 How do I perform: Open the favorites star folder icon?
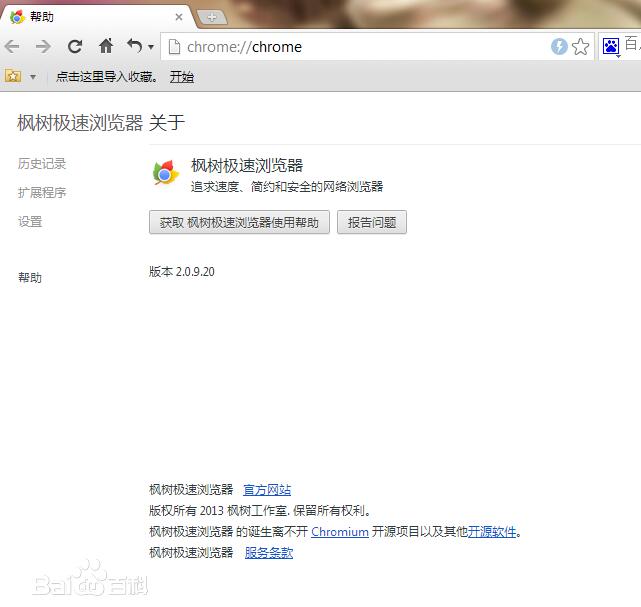click(14, 76)
